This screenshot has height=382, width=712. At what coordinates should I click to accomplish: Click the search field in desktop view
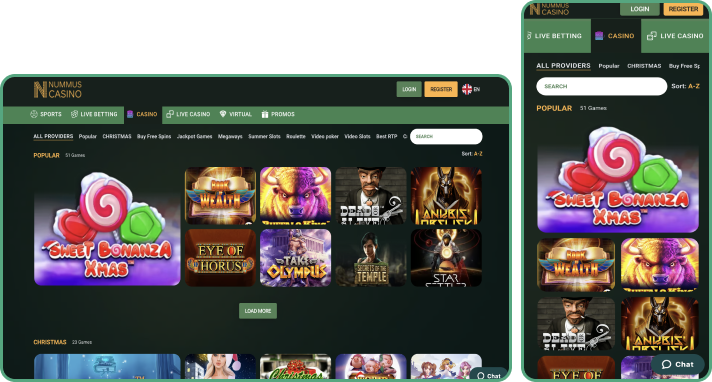446,136
